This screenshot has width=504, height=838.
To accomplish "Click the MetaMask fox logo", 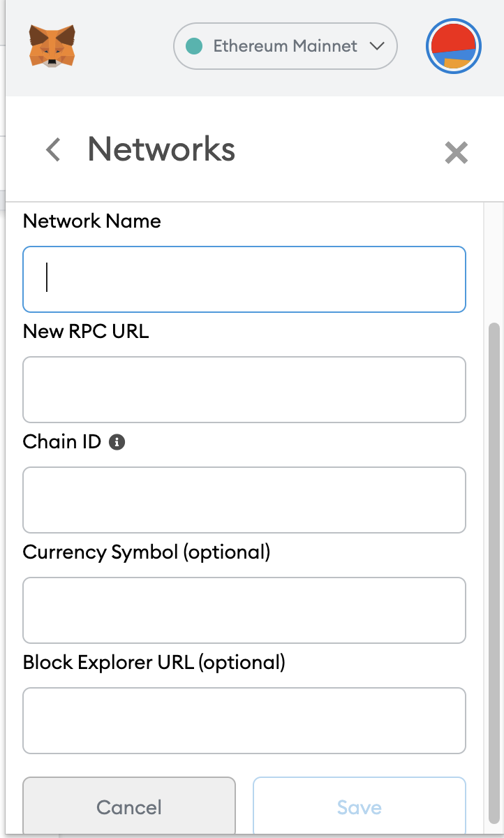I will pos(52,46).
